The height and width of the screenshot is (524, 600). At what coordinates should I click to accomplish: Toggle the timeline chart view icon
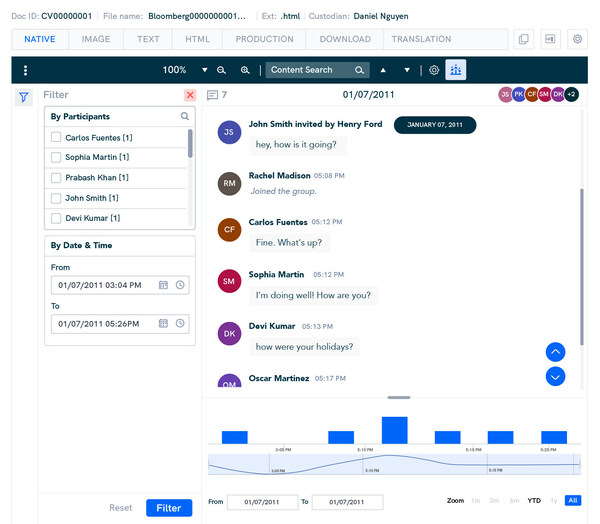(456, 70)
